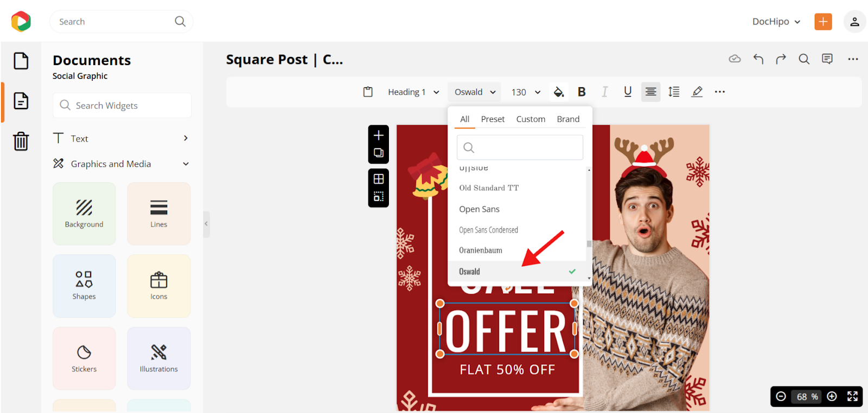
Task: Click the orange plus create button
Action: click(823, 21)
